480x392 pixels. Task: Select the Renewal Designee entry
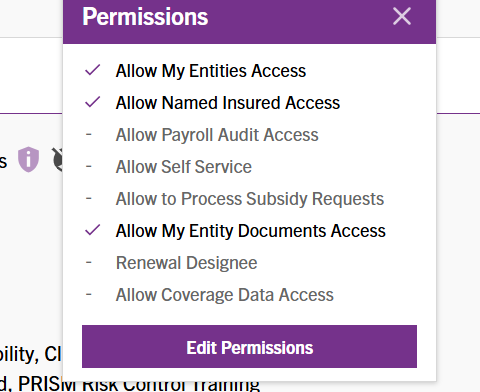coord(186,263)
